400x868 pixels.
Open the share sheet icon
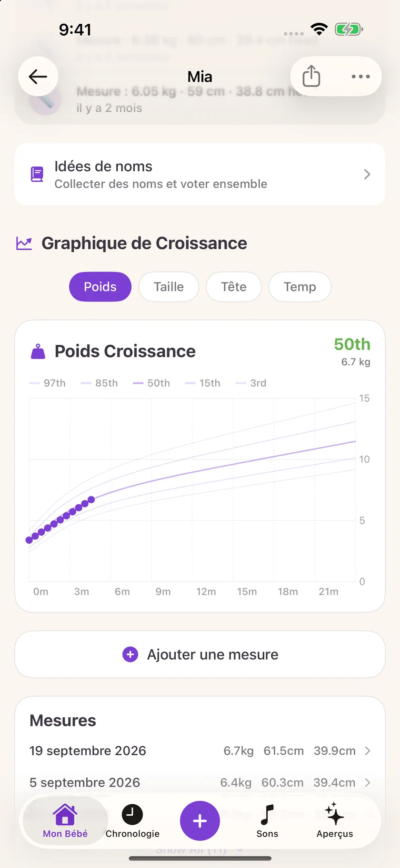(311, 77)
